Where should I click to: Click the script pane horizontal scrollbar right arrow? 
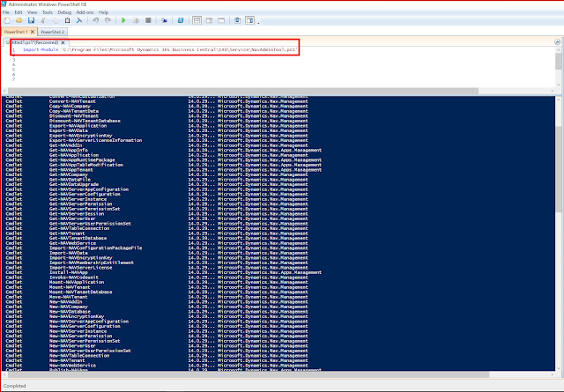tap(553, 91)
